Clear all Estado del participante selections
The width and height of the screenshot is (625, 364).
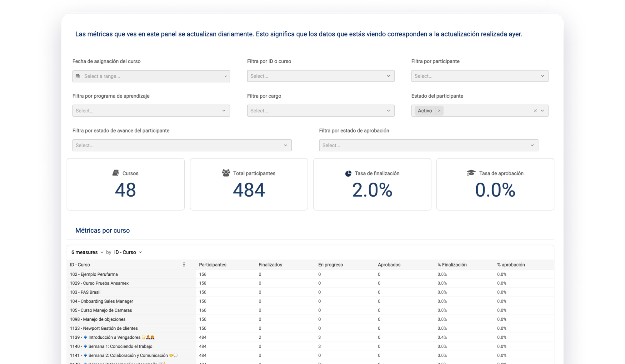pos(535,111)
